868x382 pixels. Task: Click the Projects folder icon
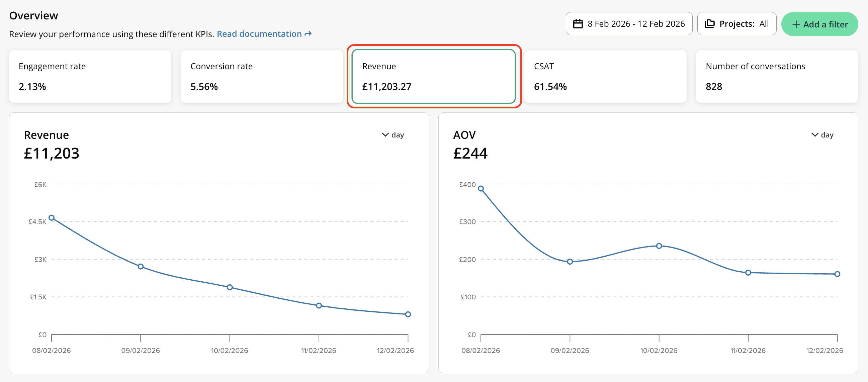coord(709,24)
